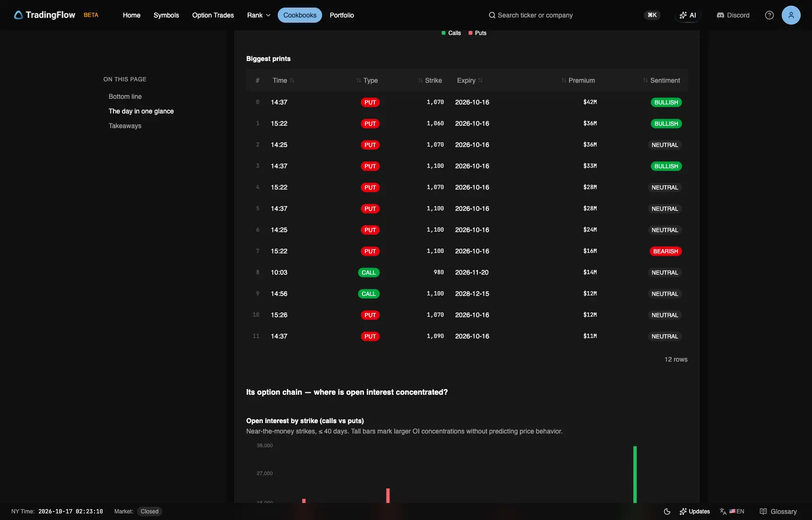The height and width of the screenshot is (520, 812).
Task: Click the Closed market status badge
Action: (x=149, y=511)
